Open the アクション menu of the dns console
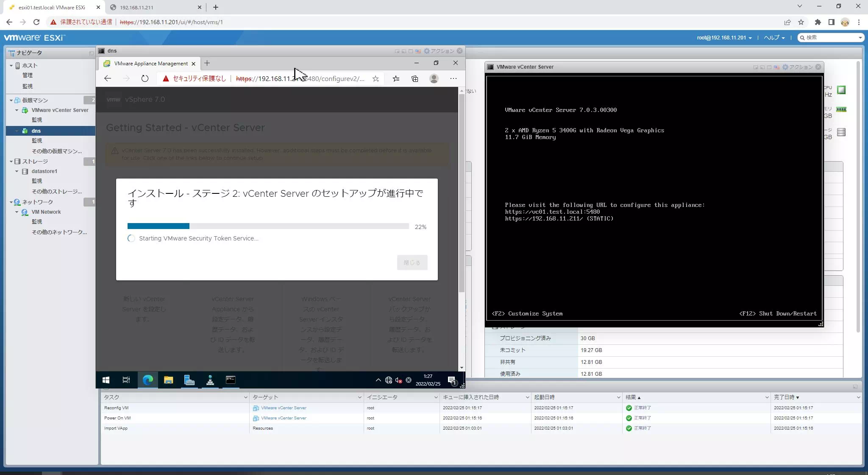This screenshot has width=868, height=475. coord(439,51)
